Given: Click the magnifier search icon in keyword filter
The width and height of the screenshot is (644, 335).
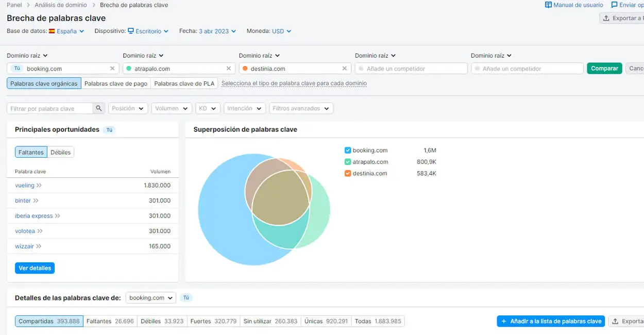Looking at the screenshot, I should tap(99, 108).
